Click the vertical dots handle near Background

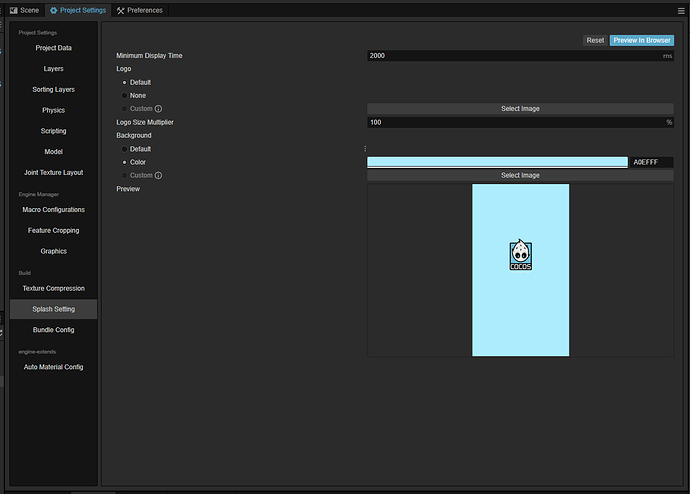pos(365,149)
